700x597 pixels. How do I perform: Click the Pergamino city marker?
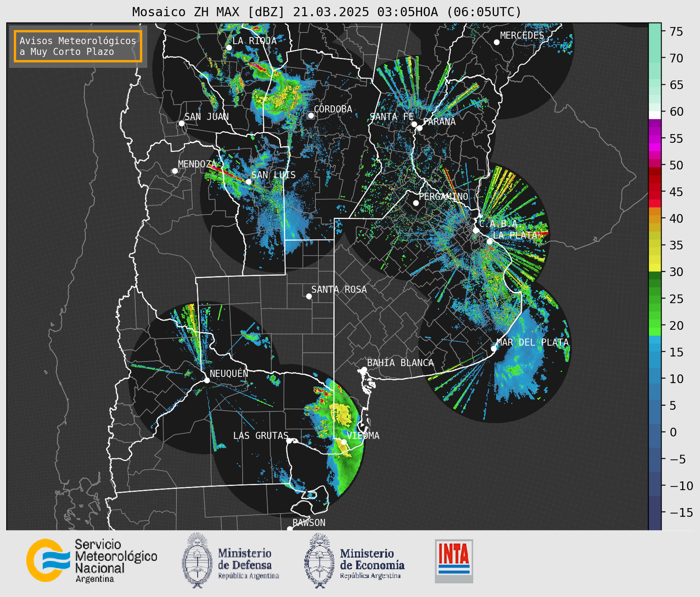pyautogui.click(x=416, y=203)
